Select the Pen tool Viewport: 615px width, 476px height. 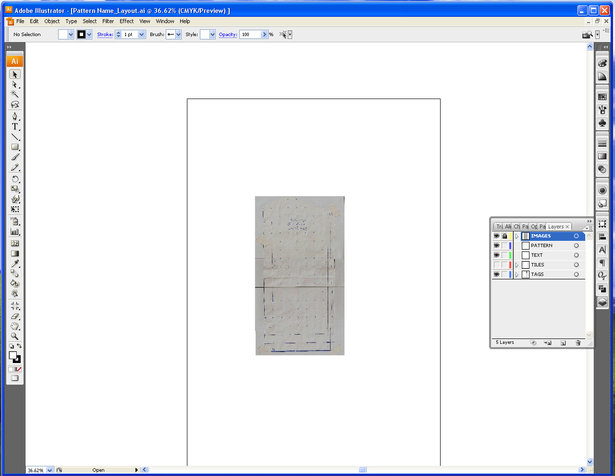tap(15, 116)
